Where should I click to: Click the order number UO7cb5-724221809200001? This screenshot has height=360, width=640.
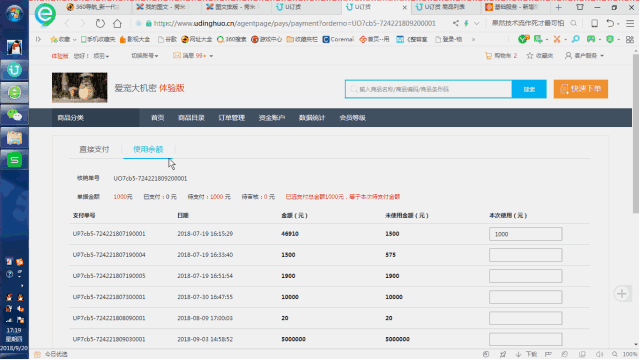pyautogui.click(x=150, y=178)
